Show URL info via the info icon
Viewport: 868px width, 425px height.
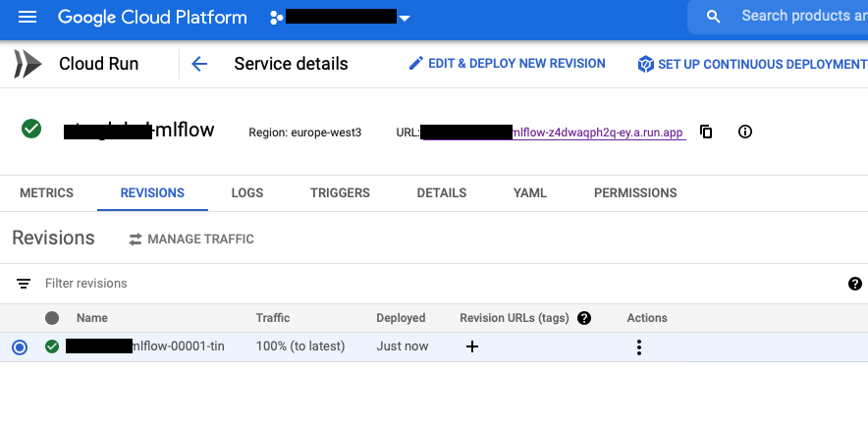(x=745, y=132)
